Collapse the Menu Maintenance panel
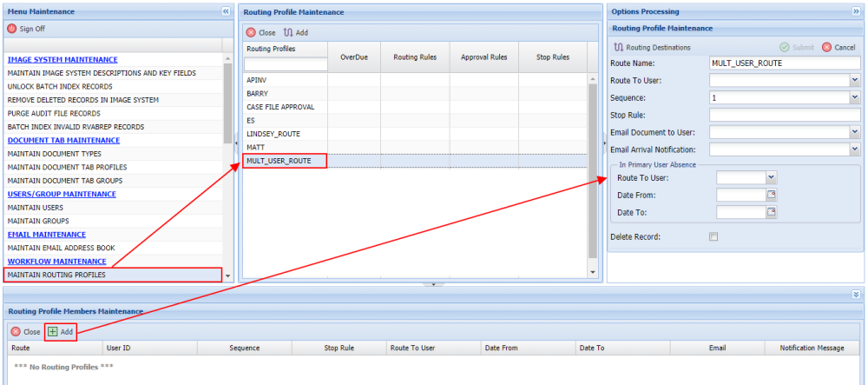Image resolution: width=868 pixels, height=385 pixels. point(226,11)
